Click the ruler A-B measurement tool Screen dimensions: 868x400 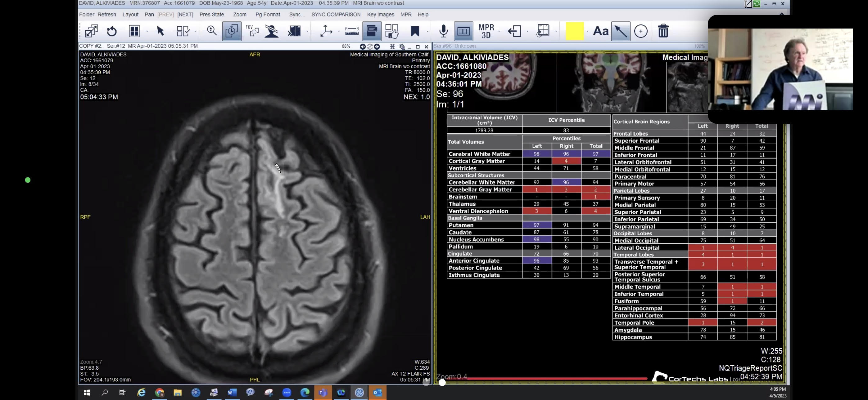point(352,31)
